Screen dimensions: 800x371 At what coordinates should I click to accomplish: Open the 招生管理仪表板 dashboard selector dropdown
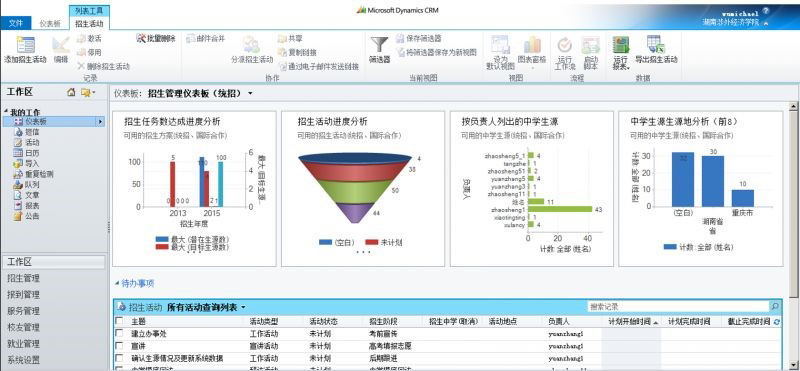click(x=250, y=93)
